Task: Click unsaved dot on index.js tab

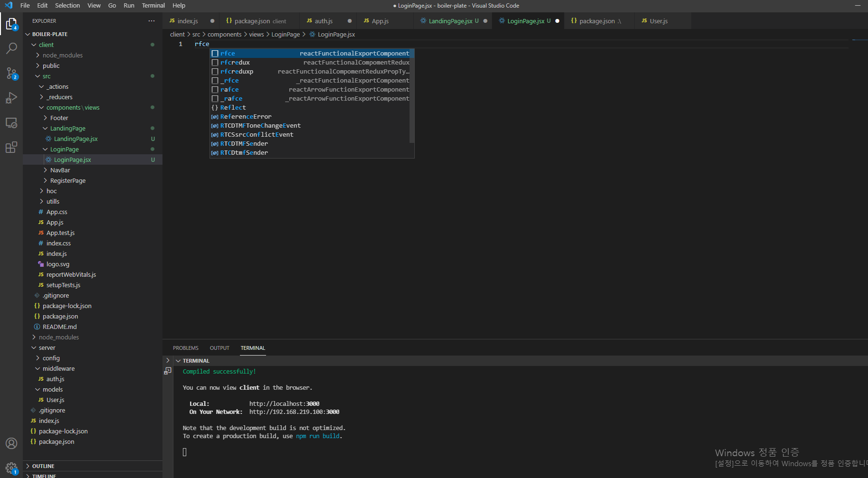Action: [212, 21]
